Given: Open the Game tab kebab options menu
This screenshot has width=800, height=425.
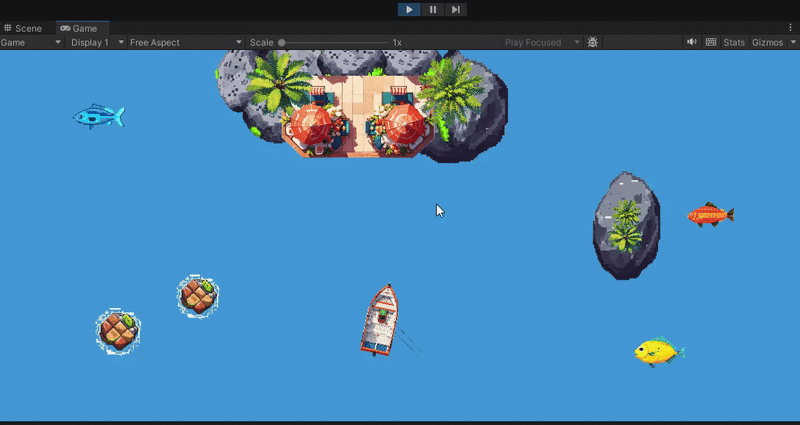Looking at the screenshot, I should click(x=791, y=28).
